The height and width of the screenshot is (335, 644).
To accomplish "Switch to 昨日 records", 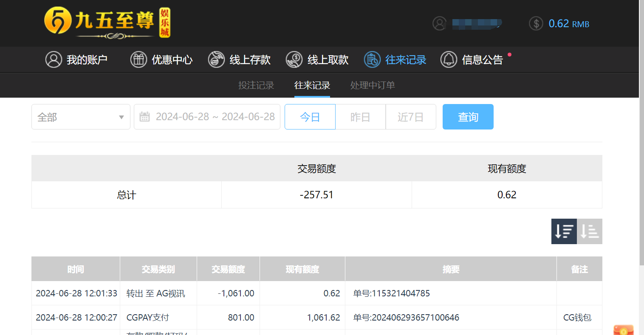I will tap(360, 116).
